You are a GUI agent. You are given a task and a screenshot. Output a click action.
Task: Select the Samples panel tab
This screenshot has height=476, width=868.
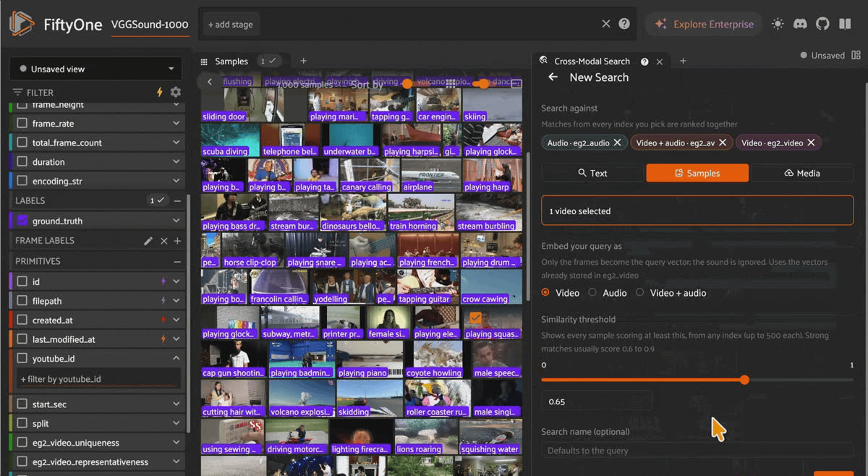(231, 61)
